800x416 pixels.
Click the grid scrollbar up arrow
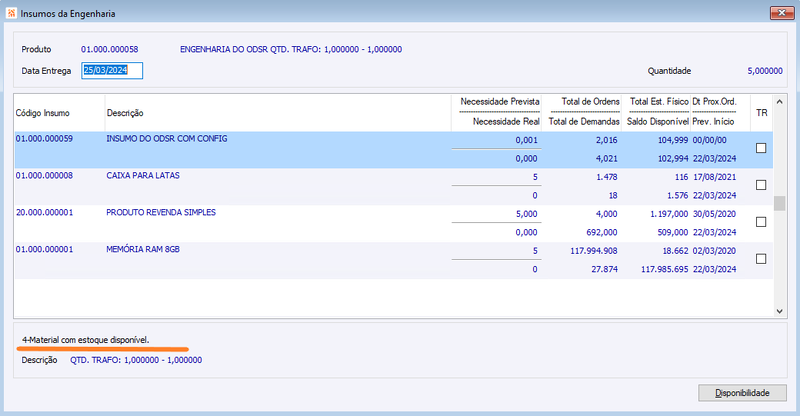tap(779, 102)
